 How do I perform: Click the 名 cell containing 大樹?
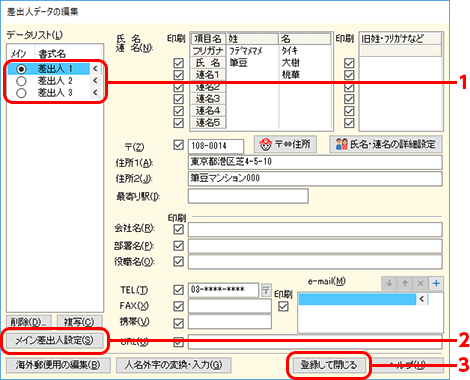pos(305,63)
